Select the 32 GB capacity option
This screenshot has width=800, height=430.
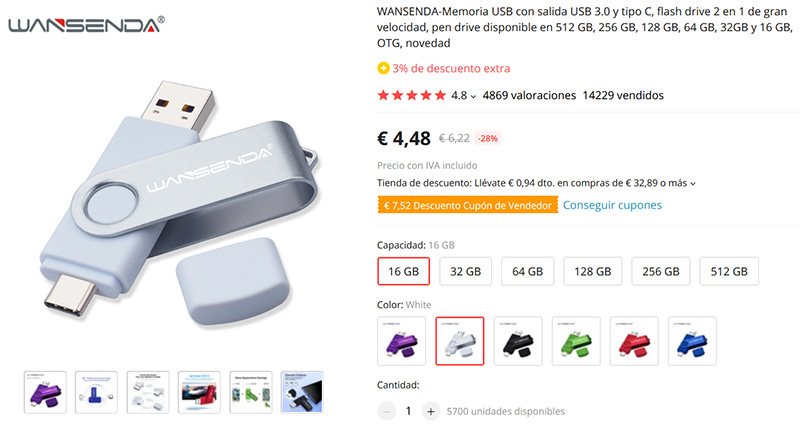[x=465, y=271]
